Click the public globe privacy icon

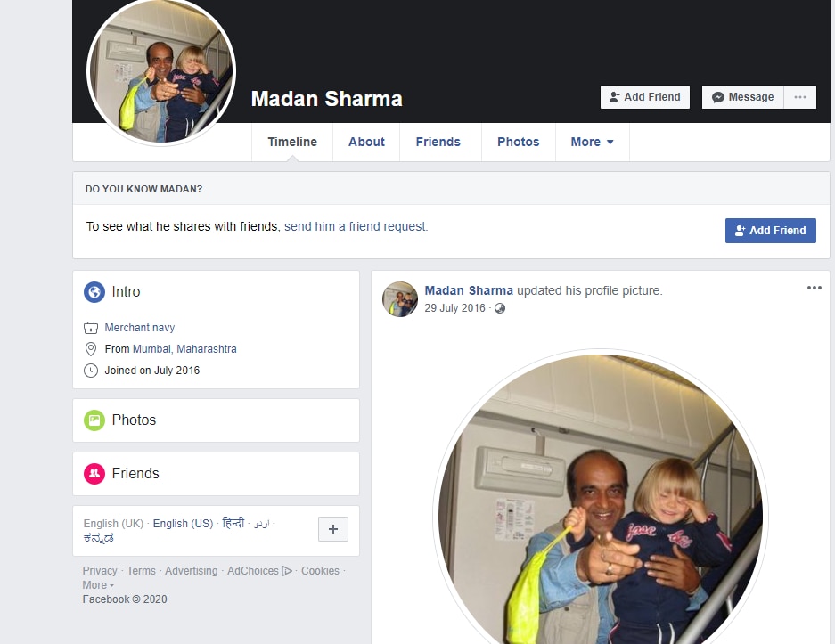(x=500, y=308)
